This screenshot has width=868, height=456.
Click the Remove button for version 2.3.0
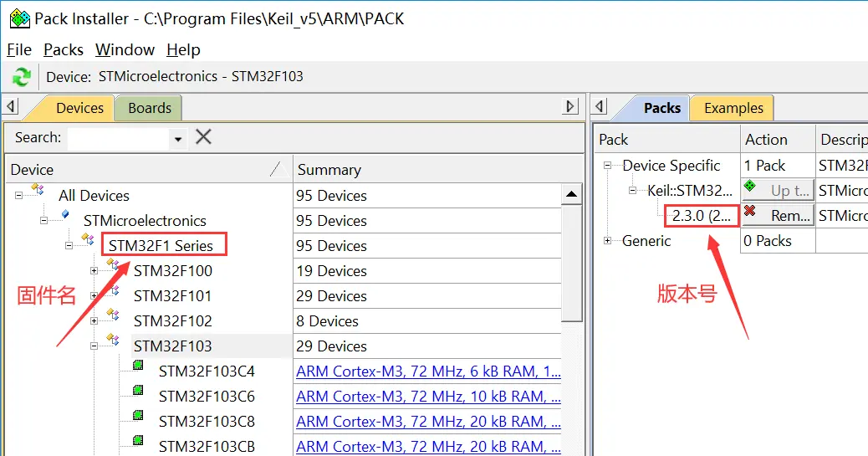pos(778,215)
